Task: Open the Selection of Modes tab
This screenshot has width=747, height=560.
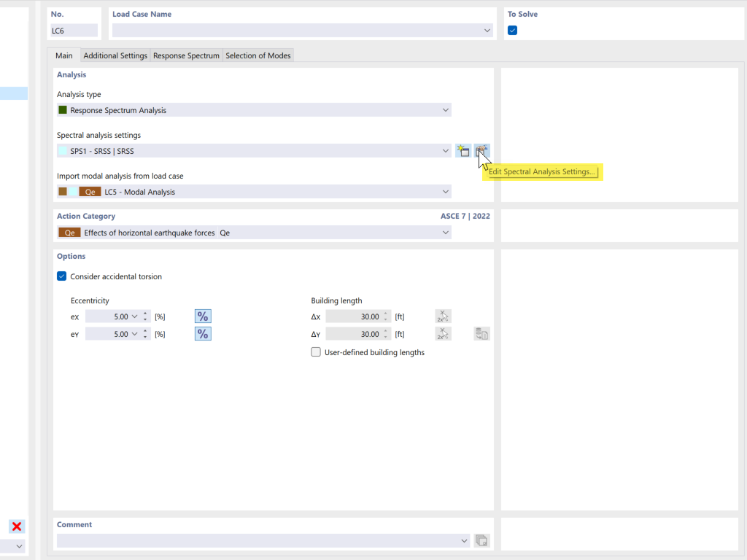Action: click(257, 55)
